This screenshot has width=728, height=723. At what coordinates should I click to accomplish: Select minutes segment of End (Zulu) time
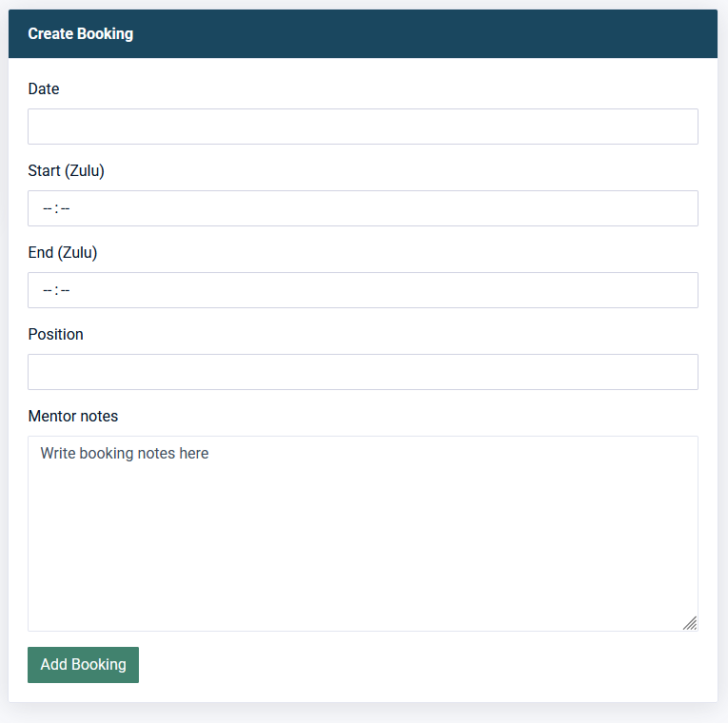[66, 290]
